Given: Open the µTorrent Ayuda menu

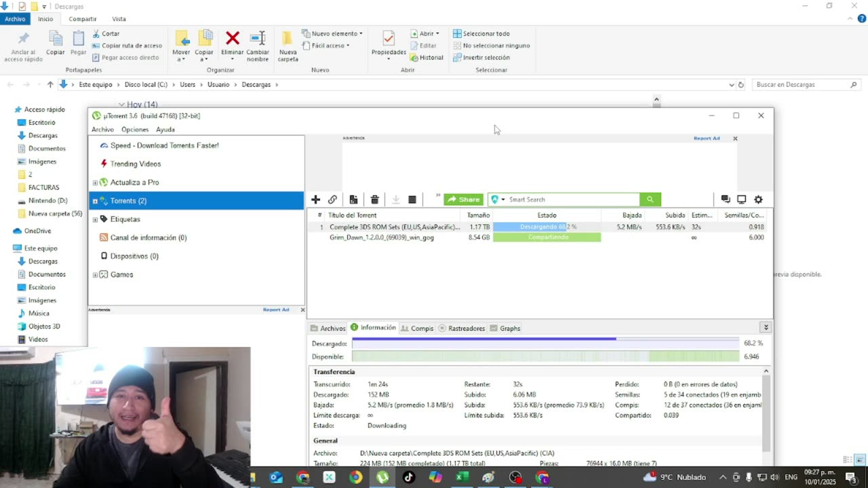Looking at the screenshot, I should coord(165,129).
